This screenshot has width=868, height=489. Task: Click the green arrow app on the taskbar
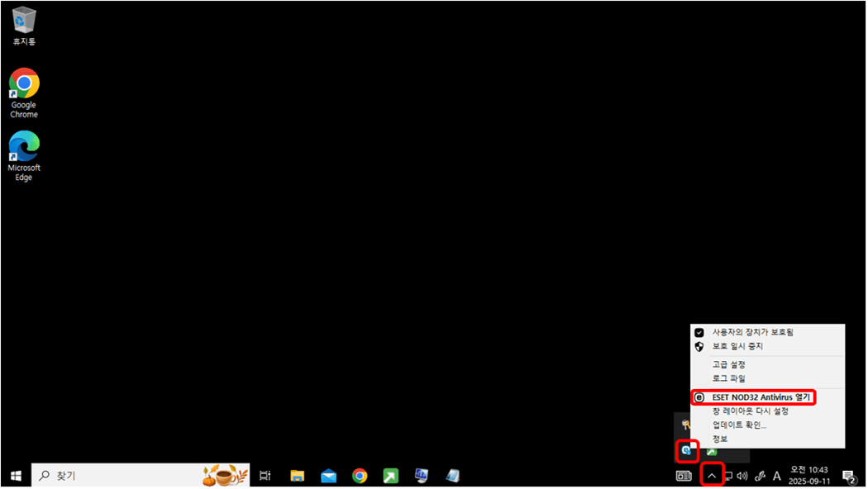click(390, 476)
